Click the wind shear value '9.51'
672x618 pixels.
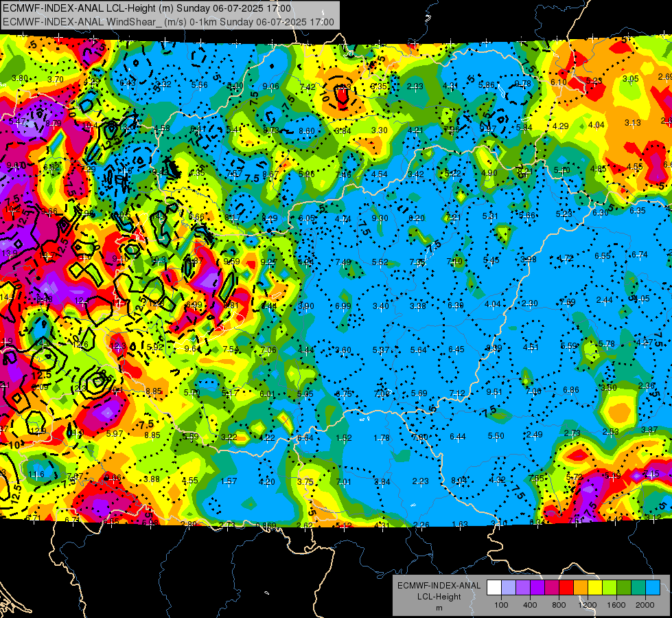pos(494,391)
